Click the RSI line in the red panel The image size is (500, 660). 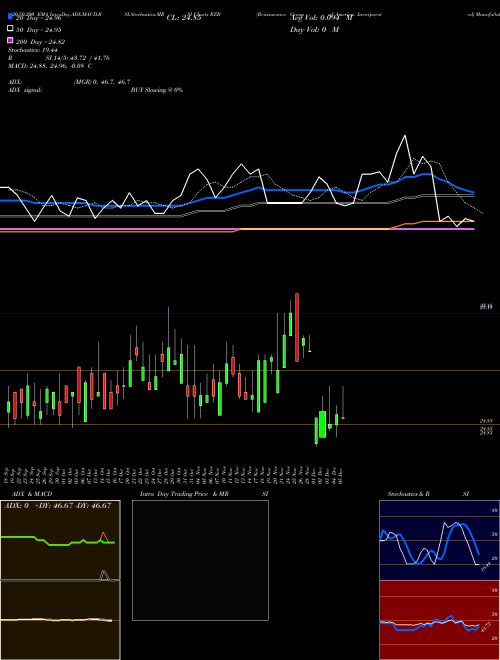429,623
